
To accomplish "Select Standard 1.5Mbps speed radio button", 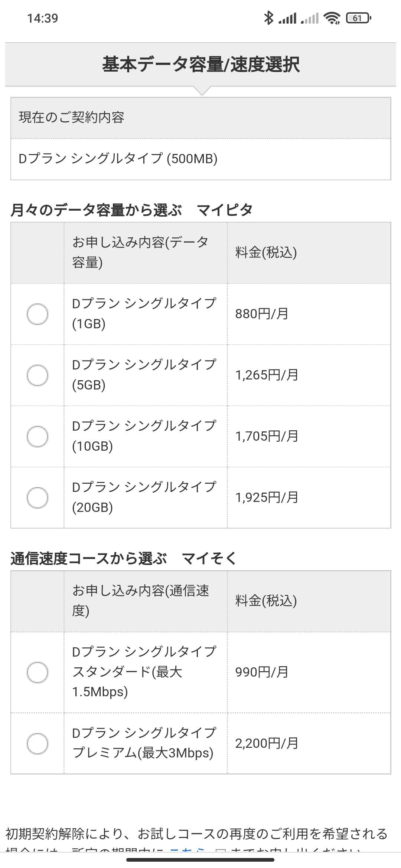I will (38, 672).
